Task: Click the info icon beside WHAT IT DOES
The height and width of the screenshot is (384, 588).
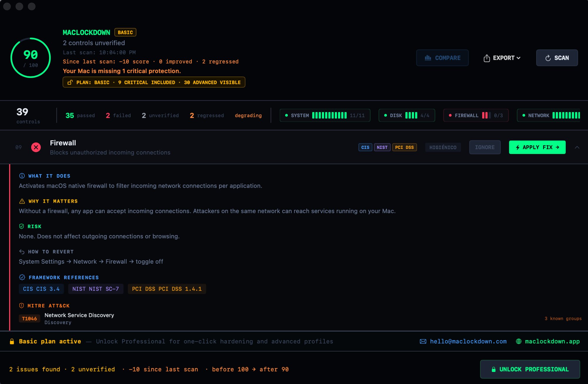Action: click(x=22, y=176)
